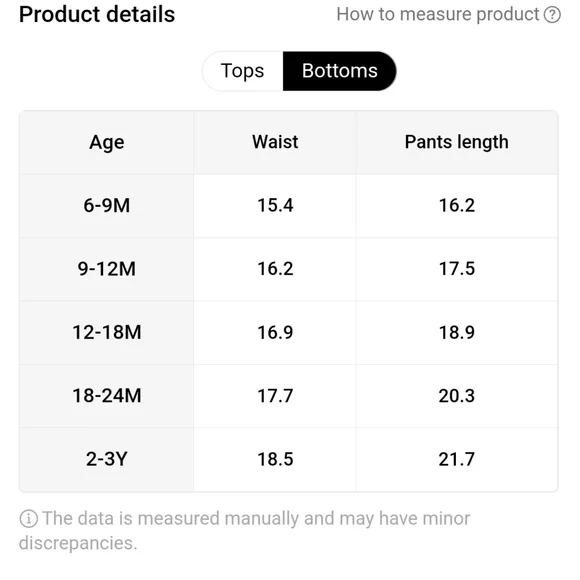Click the 16.9 waist value
The width and height of the screenshot is (580, 580).
pyautogui.click(x=275, y=333)
